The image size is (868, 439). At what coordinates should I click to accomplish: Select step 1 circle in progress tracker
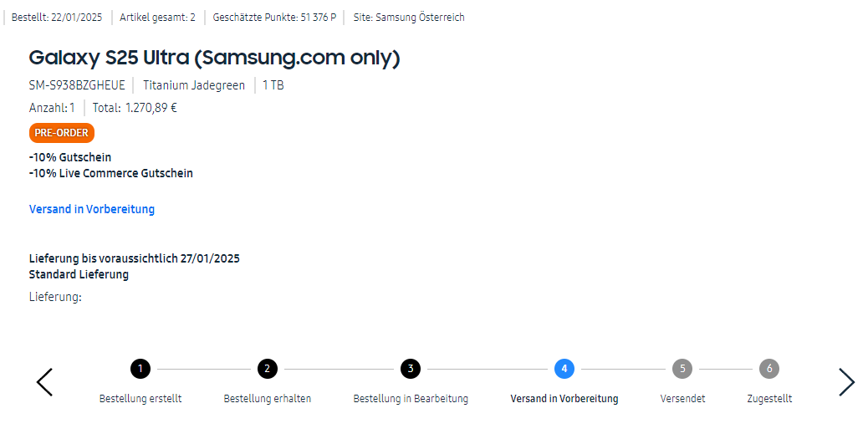point(140,368)
